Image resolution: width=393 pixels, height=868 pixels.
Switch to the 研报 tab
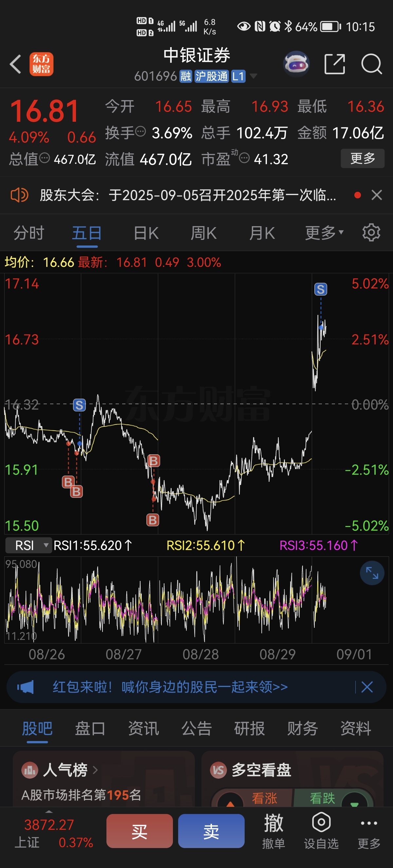(x=250, y=729)
